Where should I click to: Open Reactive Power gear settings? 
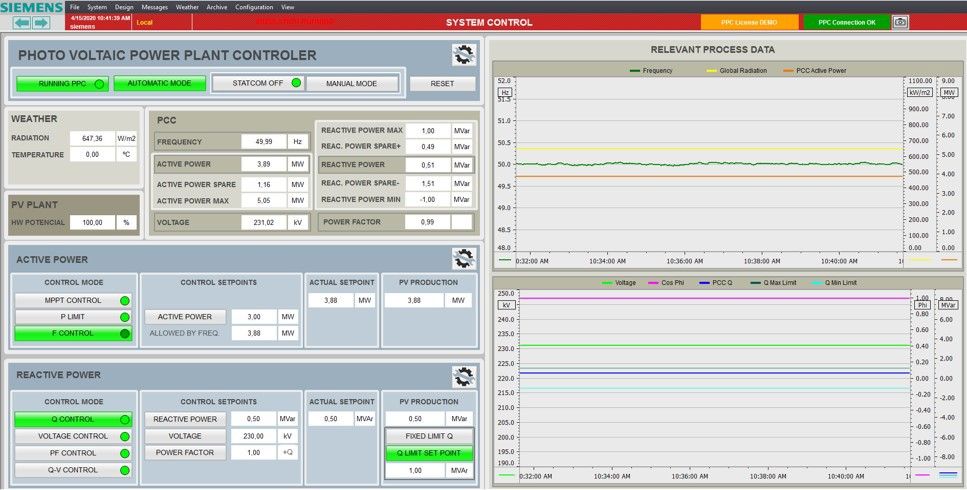tap(463, 376)
